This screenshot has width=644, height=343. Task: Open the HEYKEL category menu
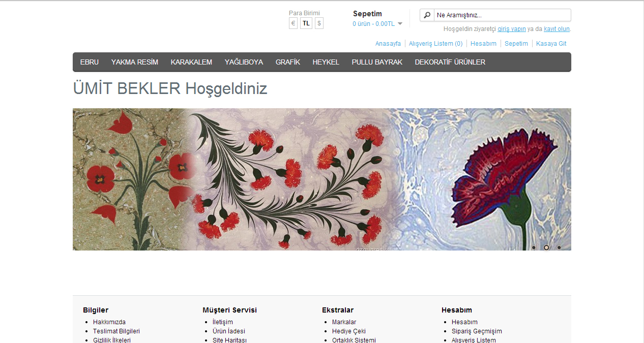(x=326, y=62)
